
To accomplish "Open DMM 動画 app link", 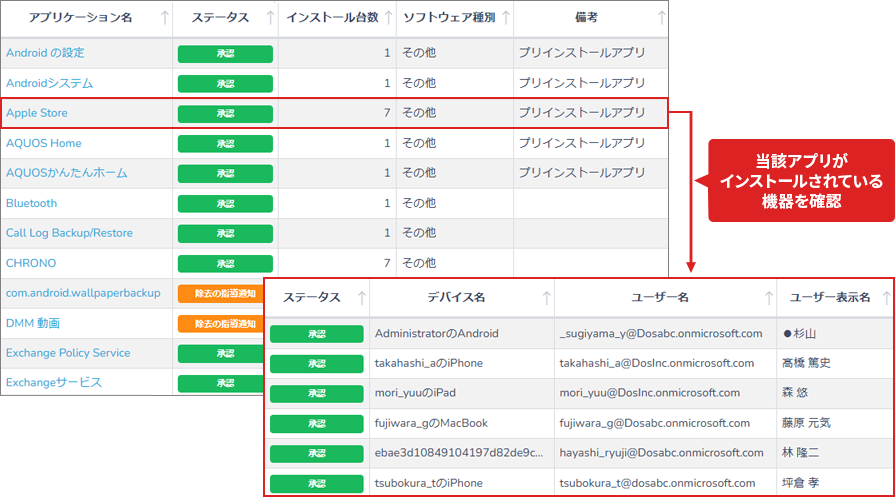I will click(33, 323).
